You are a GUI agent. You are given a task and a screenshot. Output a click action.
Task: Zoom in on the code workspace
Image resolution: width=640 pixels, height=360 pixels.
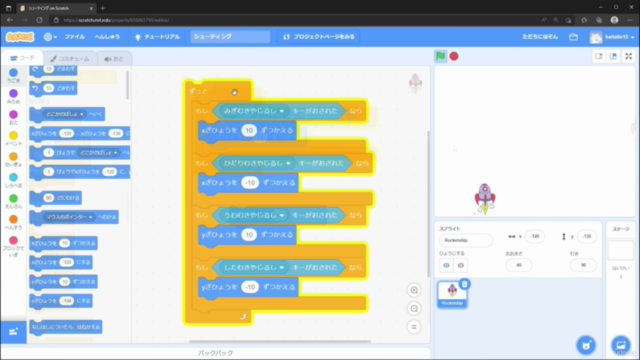[x=414, y=290]
